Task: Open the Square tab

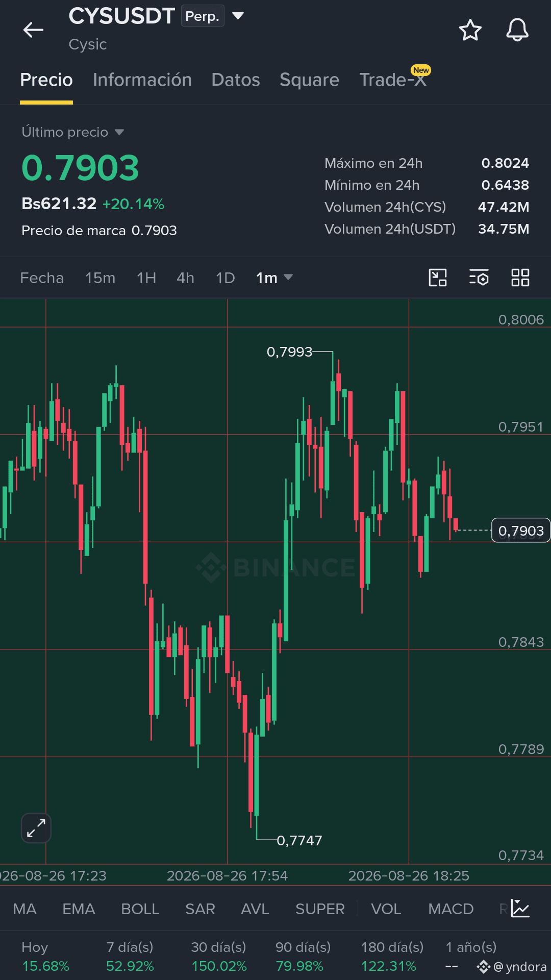Action: 309,80
